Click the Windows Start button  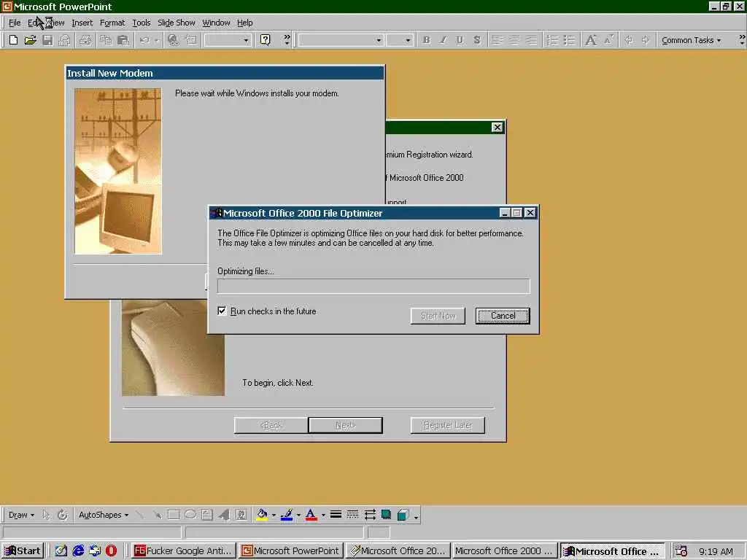point(23,551)
